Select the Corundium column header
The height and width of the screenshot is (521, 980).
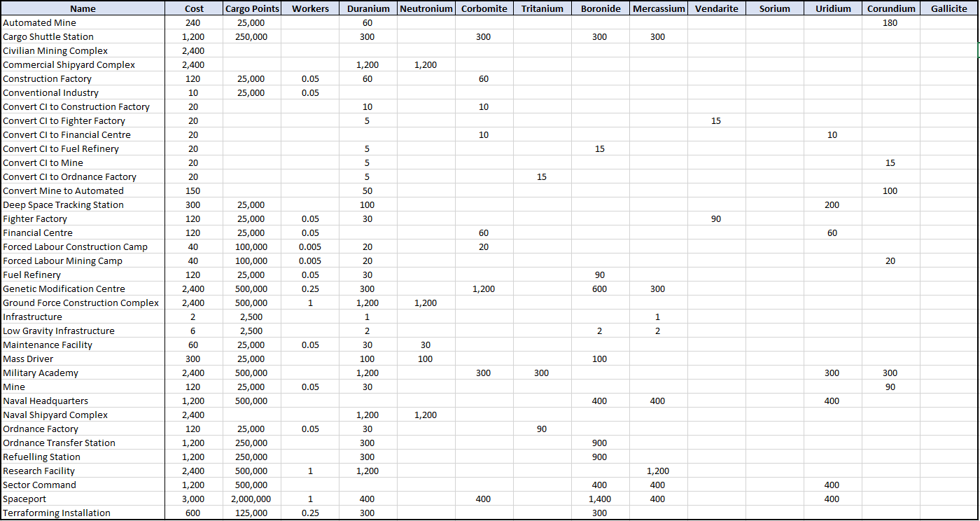[x=890, y=8]
